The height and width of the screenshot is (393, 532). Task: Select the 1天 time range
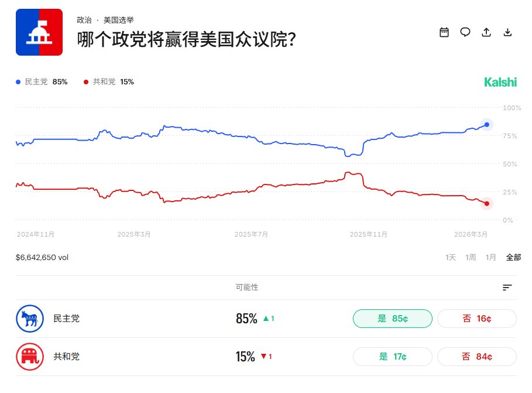pos(451,257)
